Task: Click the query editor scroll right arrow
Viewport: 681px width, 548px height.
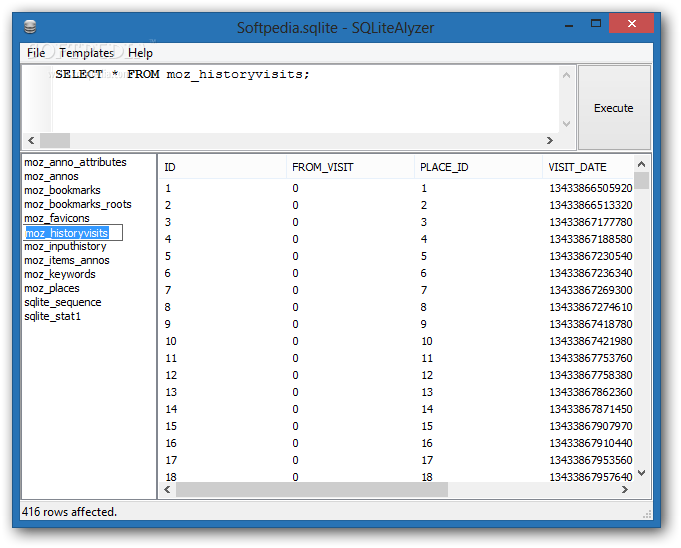Action: coord(549,140)
